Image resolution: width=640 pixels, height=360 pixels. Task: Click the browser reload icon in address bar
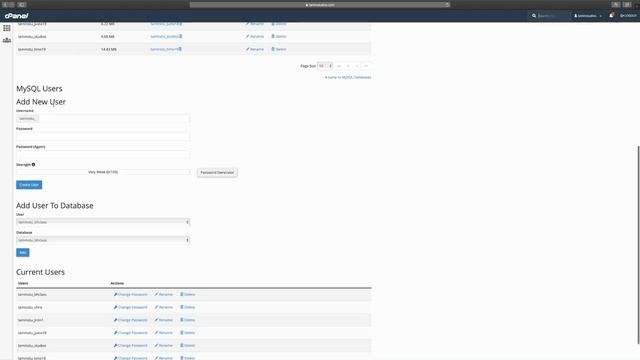[447, 5]
